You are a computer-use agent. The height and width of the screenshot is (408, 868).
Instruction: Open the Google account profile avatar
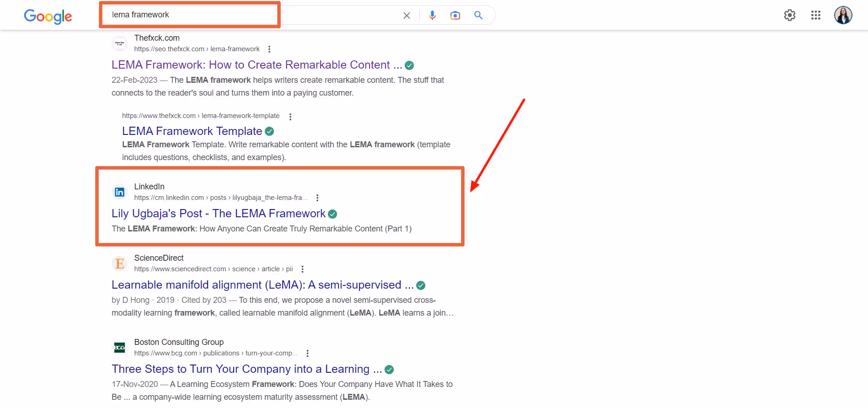pyautogui.click(x=843, y=15)
